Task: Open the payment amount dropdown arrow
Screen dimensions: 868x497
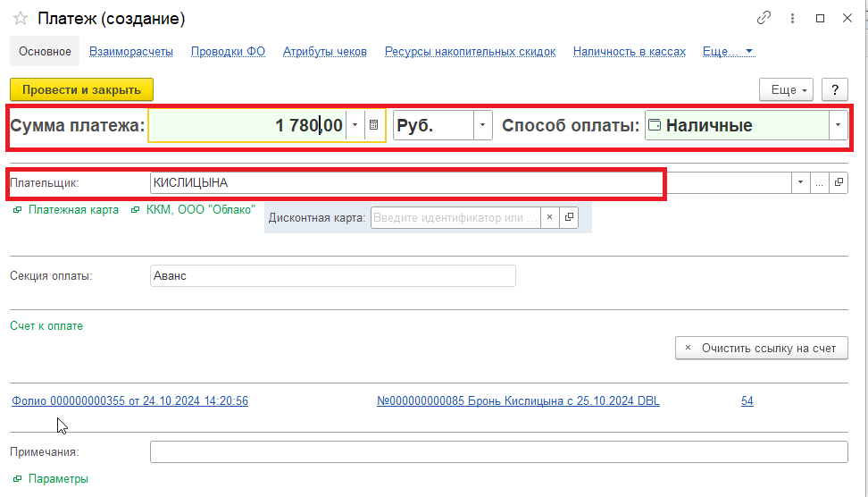Action: click(355, 125)
